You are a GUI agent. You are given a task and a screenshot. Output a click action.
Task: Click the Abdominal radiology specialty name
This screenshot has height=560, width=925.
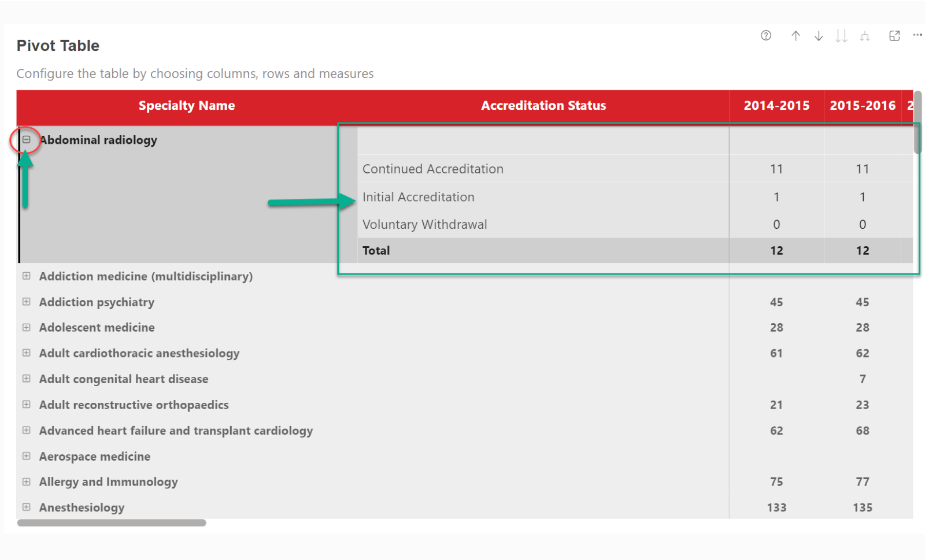click(98, 140)
